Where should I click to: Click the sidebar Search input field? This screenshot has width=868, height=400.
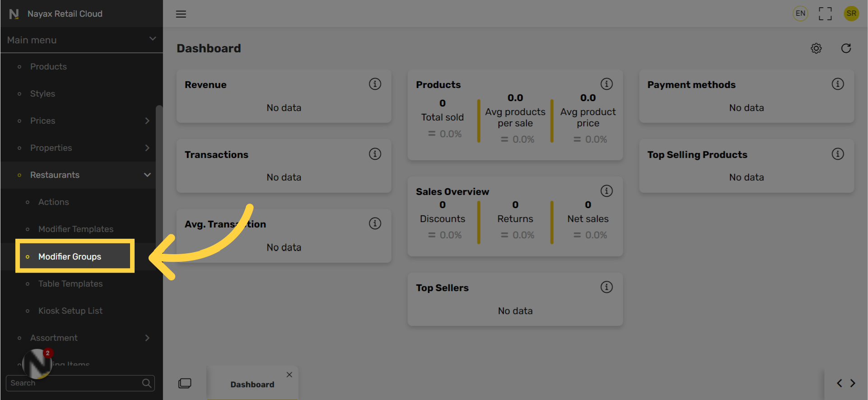75,383
